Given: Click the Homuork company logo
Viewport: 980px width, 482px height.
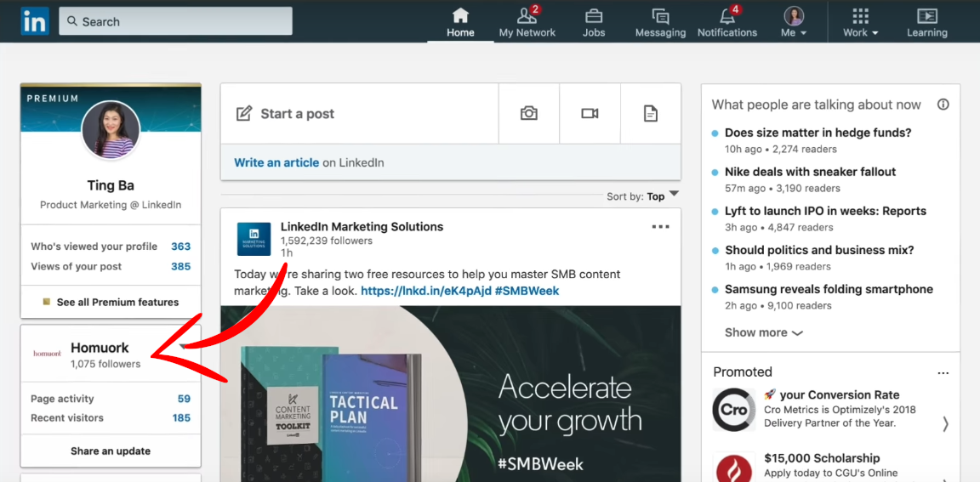Looking at the screenshot, I should pyautogui.click(x=48, y=354).
